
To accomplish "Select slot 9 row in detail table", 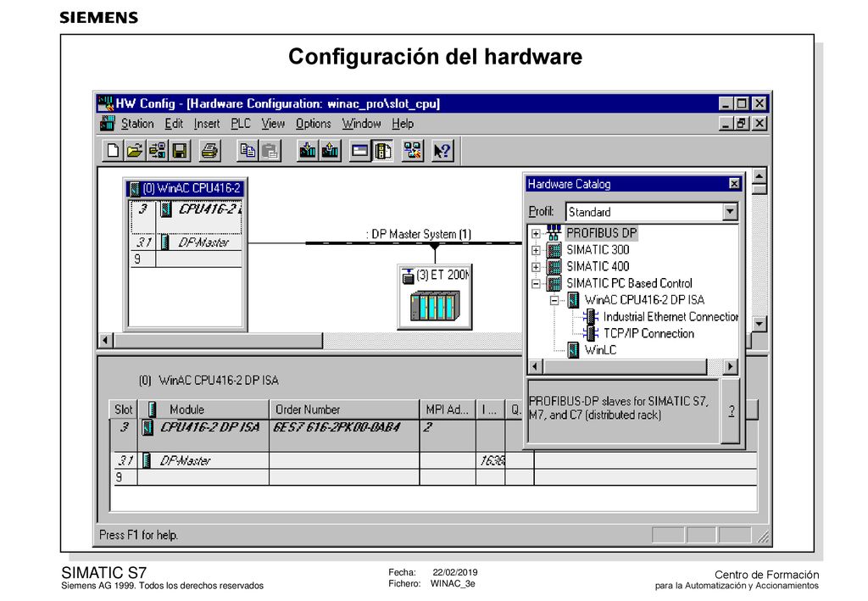I will (433, 477).
